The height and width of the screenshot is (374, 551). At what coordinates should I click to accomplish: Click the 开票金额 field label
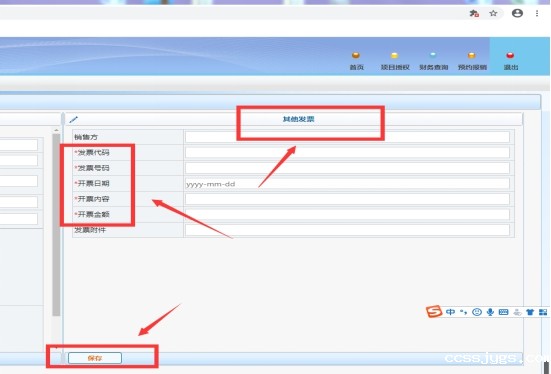[92, 214]
